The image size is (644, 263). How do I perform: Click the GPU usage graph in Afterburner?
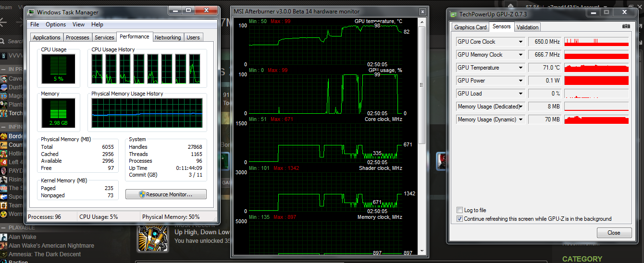pos(326,94)
